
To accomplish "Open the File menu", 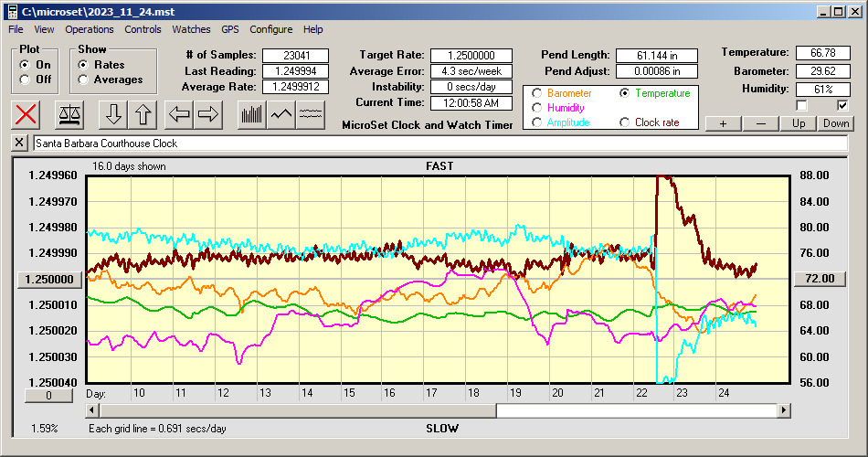I will point(16,29).
